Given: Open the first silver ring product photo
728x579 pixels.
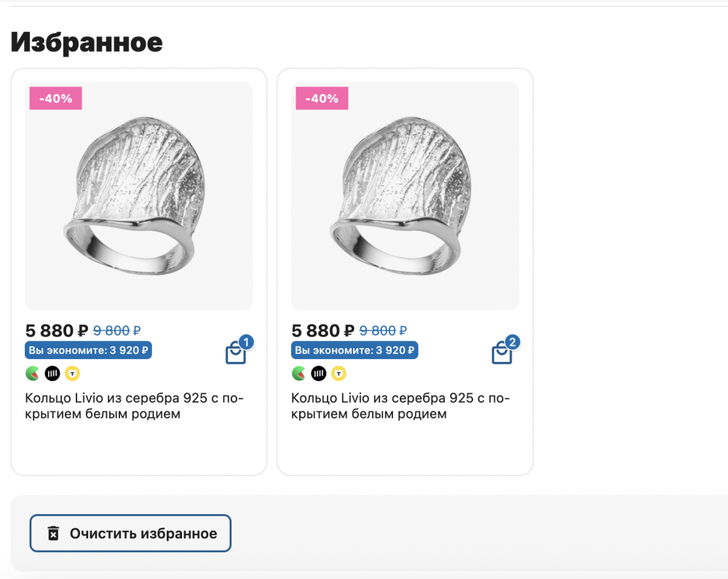Looking at the screenshot, I should click(138, 195).
